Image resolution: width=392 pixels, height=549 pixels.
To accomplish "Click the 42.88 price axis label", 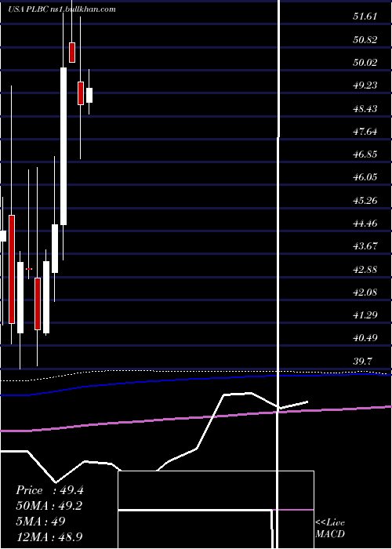I will (365, 270).
